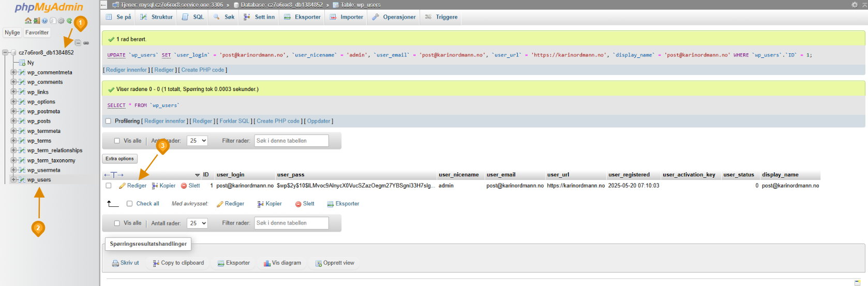Open the phpMyAdmin home icon
This screenshot has width=868, height=286.
point(28,21)
